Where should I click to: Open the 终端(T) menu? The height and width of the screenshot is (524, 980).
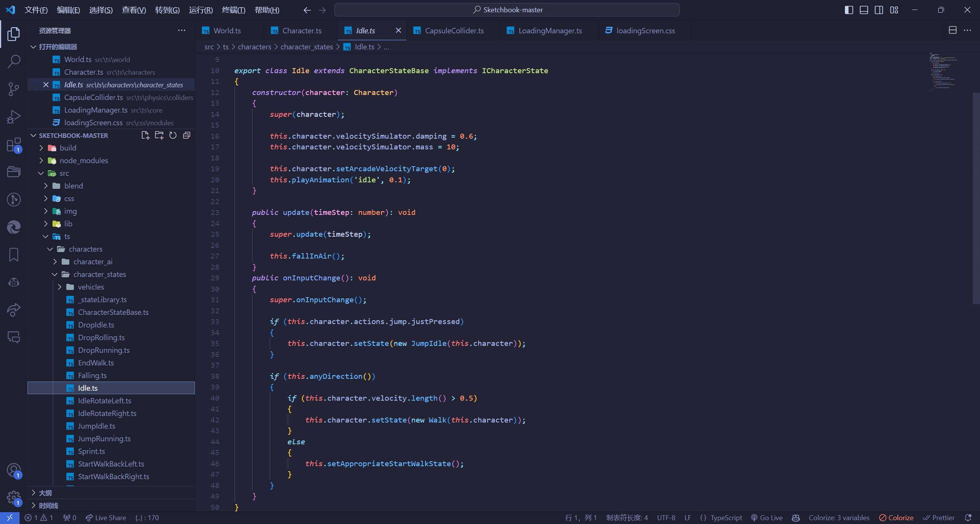click(x=234, y=10)
